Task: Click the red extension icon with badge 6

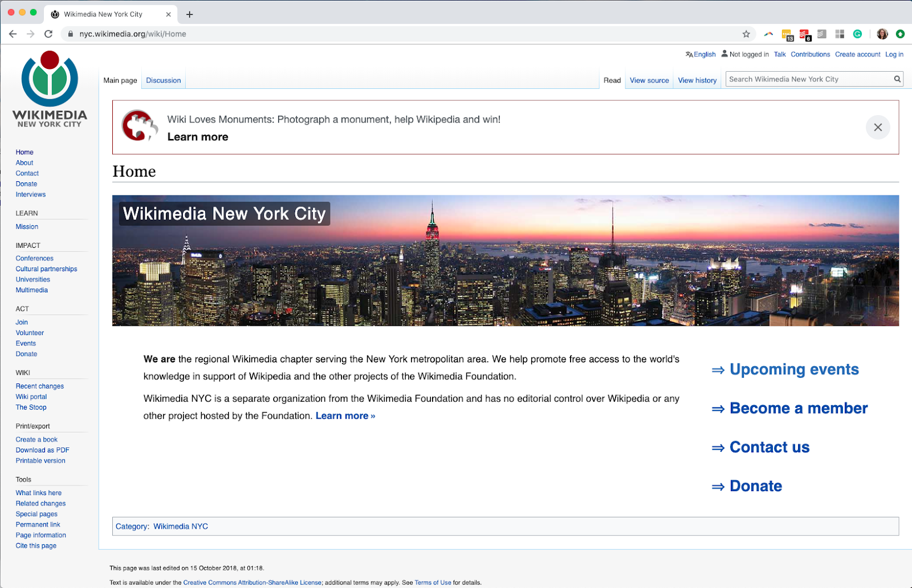Action: point(805,35)
